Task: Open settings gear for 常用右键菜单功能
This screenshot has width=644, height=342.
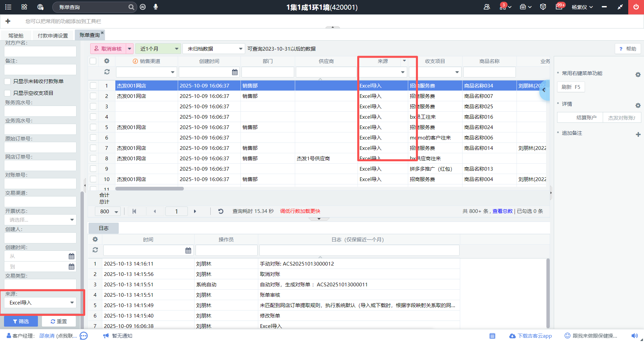Action: tap(638, 75)
